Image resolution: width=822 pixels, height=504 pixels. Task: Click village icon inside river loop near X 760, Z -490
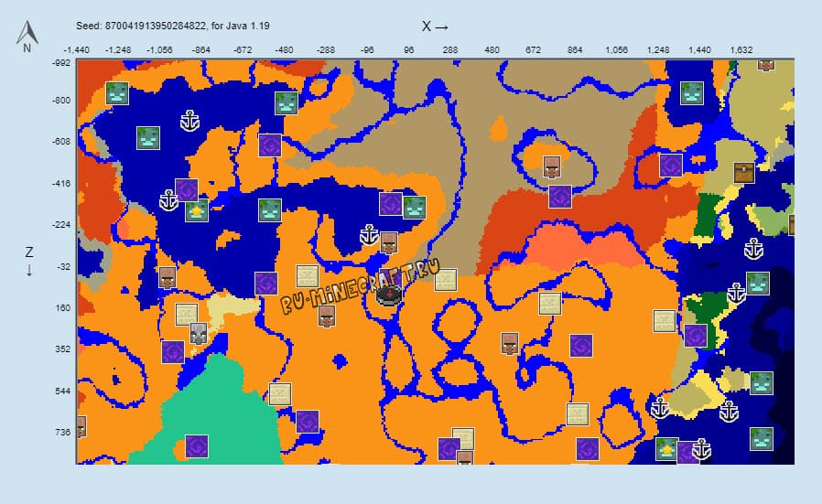(551, 167)
